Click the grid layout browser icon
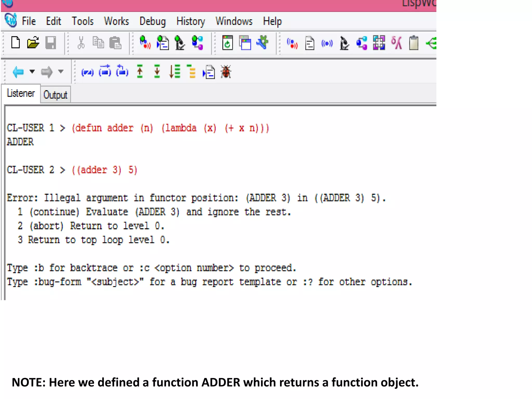 [x=379, y=43]
